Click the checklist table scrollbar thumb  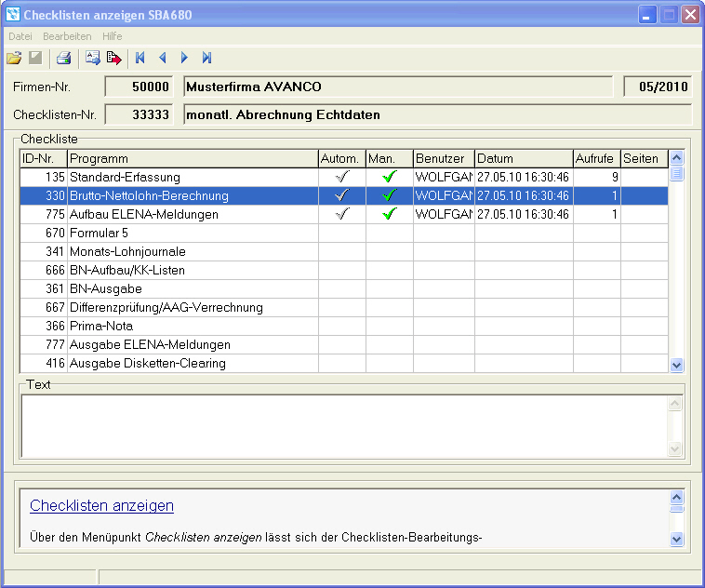point(677,173)
